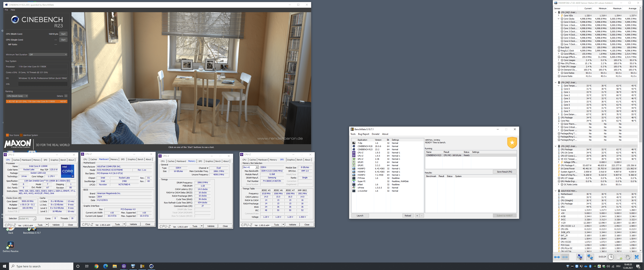Collapse ASUS ROG MAX sensor group in HWiNFO
This screenshot has width=644, height=270.
tap(555, 191)
